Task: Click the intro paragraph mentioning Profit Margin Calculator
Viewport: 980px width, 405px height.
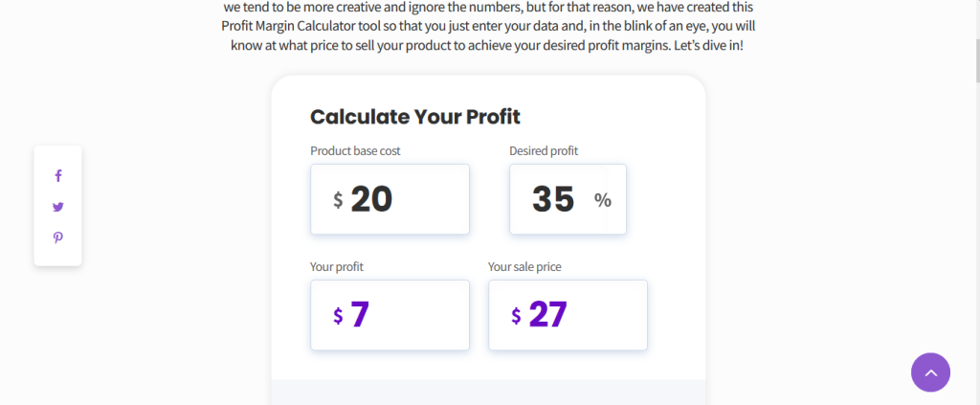Action: [487, 27]
